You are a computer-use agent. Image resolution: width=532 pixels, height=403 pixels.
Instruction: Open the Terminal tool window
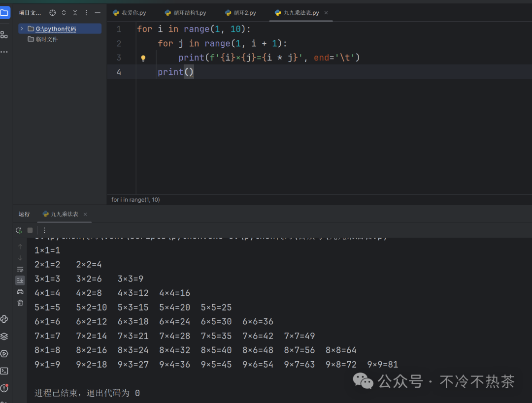[4, 371]
